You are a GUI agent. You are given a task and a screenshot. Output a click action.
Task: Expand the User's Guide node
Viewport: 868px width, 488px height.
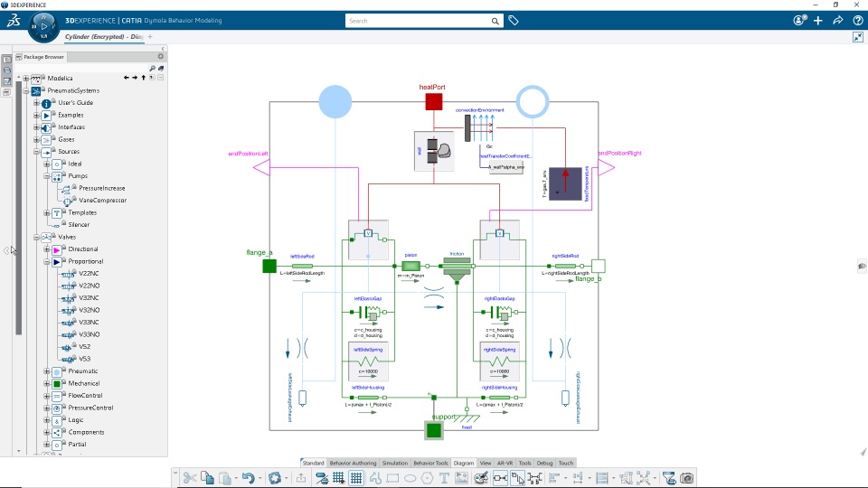36,103
